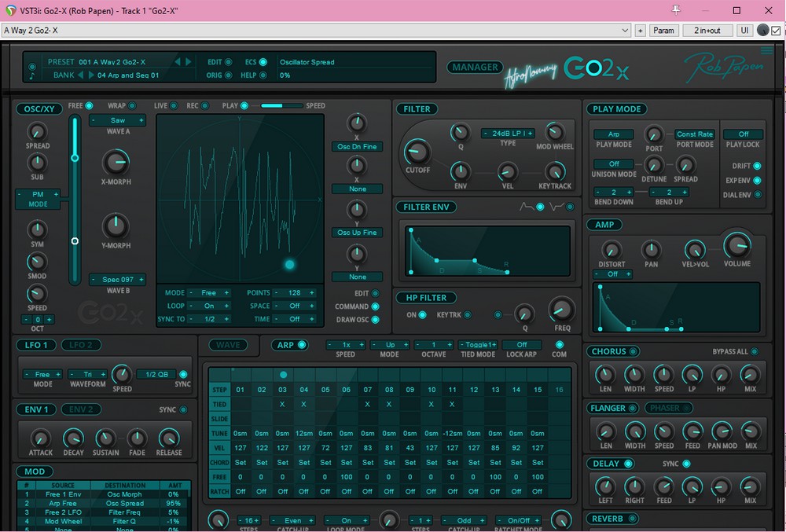
Task: Switch to the WAVE tab
Action: (228, 345)
